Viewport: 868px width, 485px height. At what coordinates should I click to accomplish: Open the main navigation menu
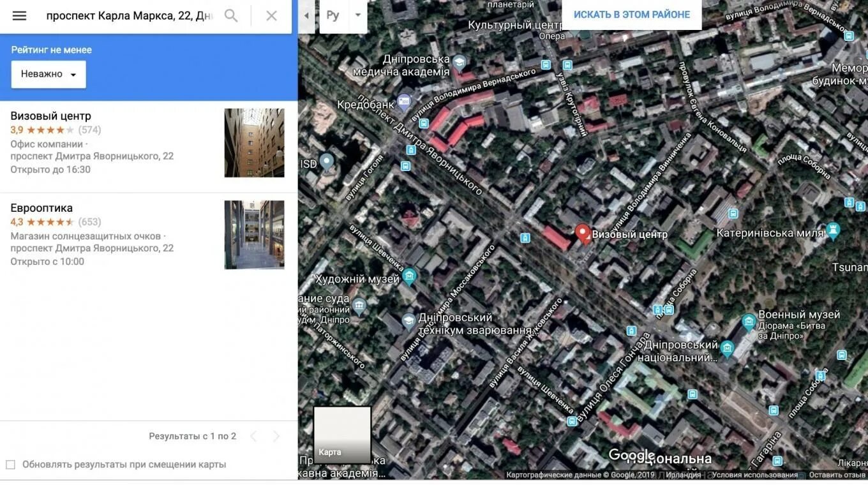pyautogui.click(x=19, y=15)
